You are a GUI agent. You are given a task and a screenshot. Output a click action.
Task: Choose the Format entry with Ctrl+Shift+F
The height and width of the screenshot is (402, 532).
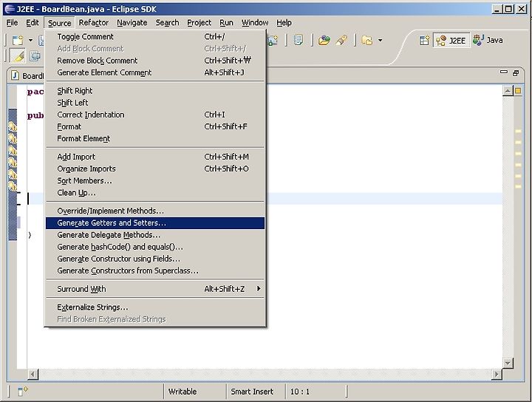(155, 126)
